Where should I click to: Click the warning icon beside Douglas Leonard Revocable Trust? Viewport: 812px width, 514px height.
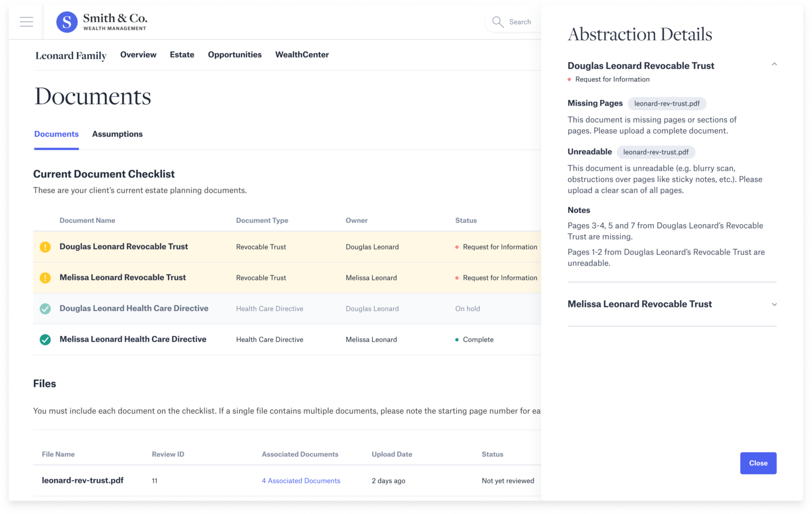(45, 247)
